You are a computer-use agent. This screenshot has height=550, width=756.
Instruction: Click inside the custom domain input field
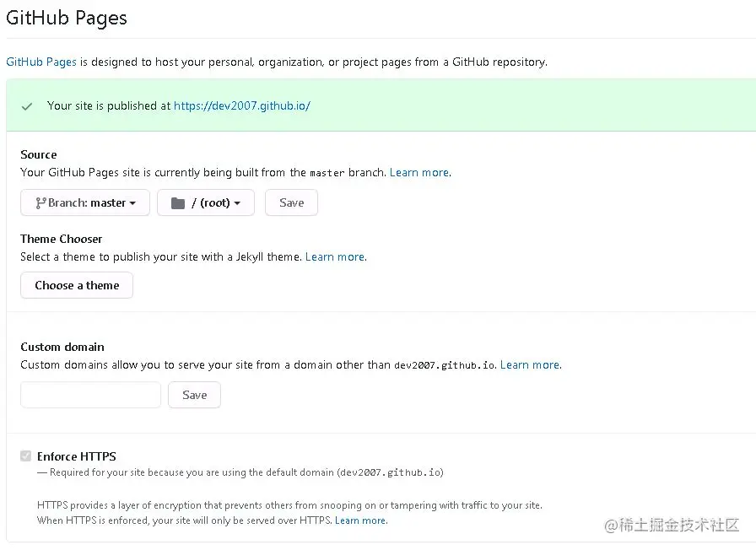click(90, 395)
